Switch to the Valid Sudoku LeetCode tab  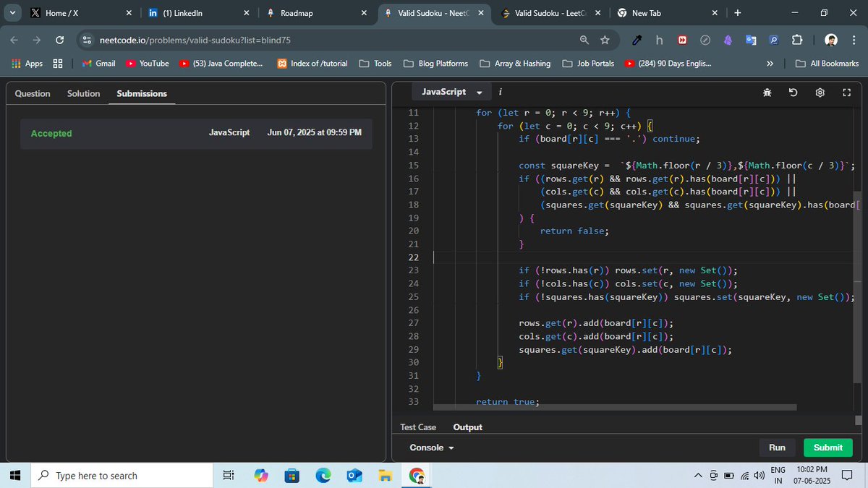click(551, 13)
